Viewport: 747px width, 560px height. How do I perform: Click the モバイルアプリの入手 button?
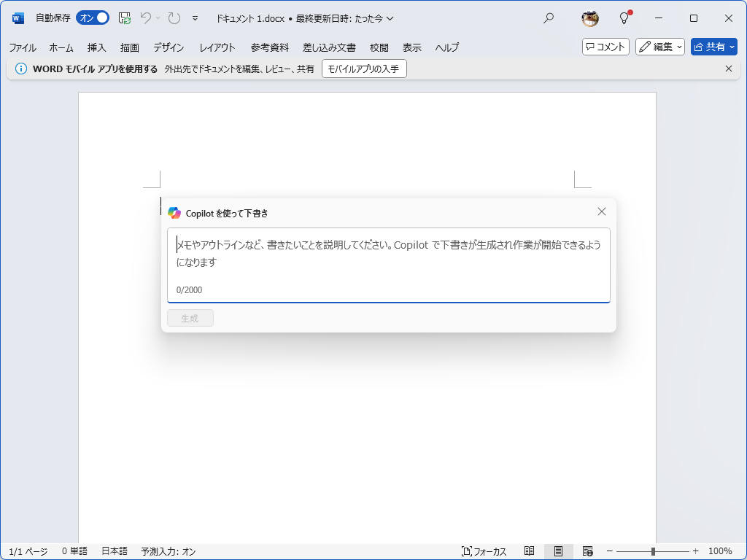364,68
